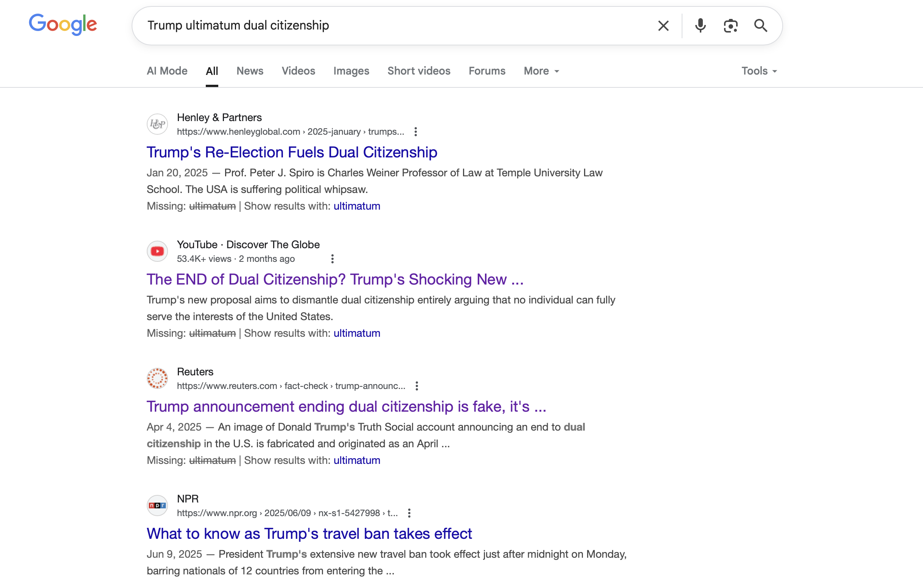
Task: Open options menu for Henley & Partners result
Action: point(415,132)
